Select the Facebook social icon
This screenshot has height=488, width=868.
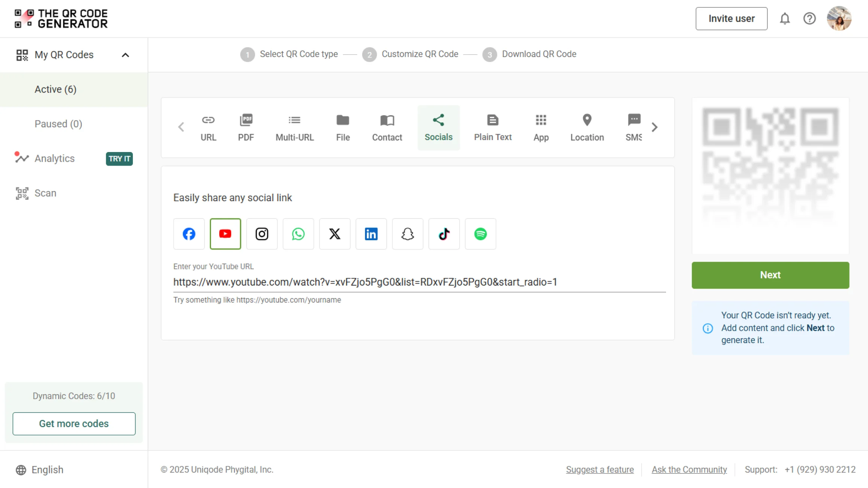coord(189,234)
